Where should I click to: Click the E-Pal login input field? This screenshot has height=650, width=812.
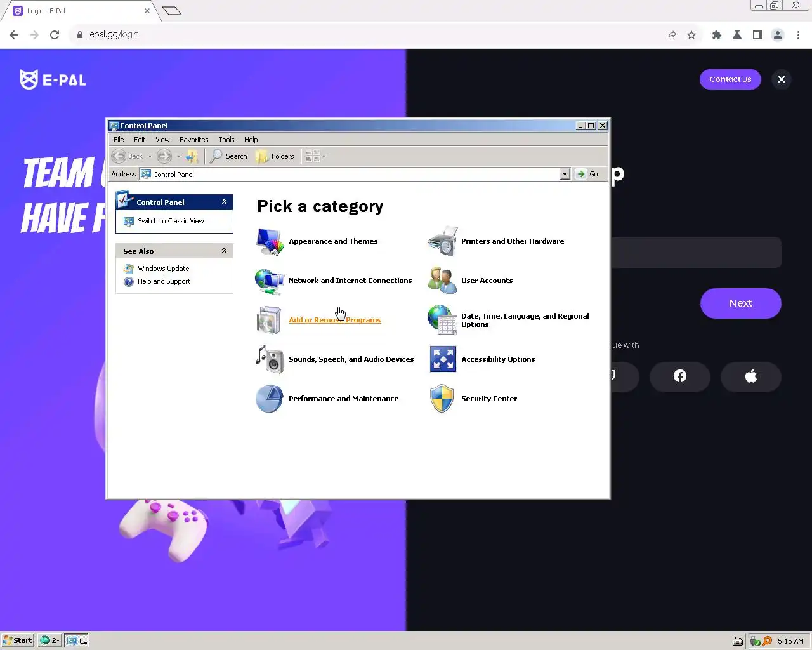[695, 253]
